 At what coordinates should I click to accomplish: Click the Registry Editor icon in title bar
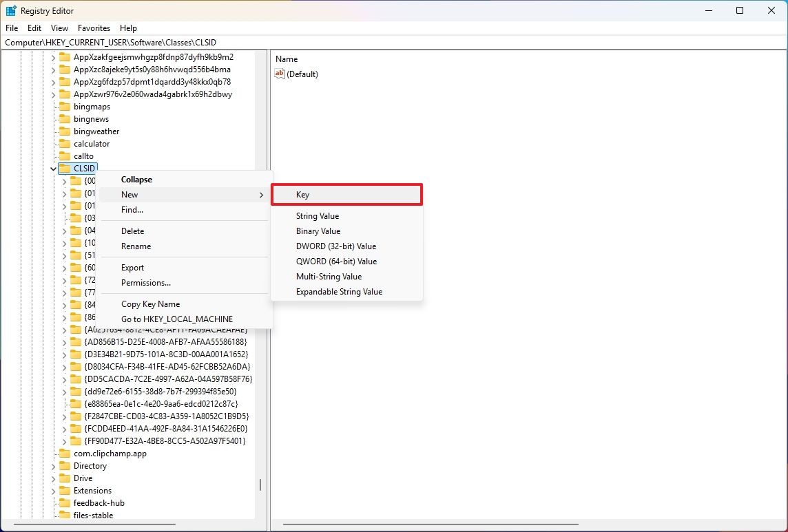(x=12, y=10)
